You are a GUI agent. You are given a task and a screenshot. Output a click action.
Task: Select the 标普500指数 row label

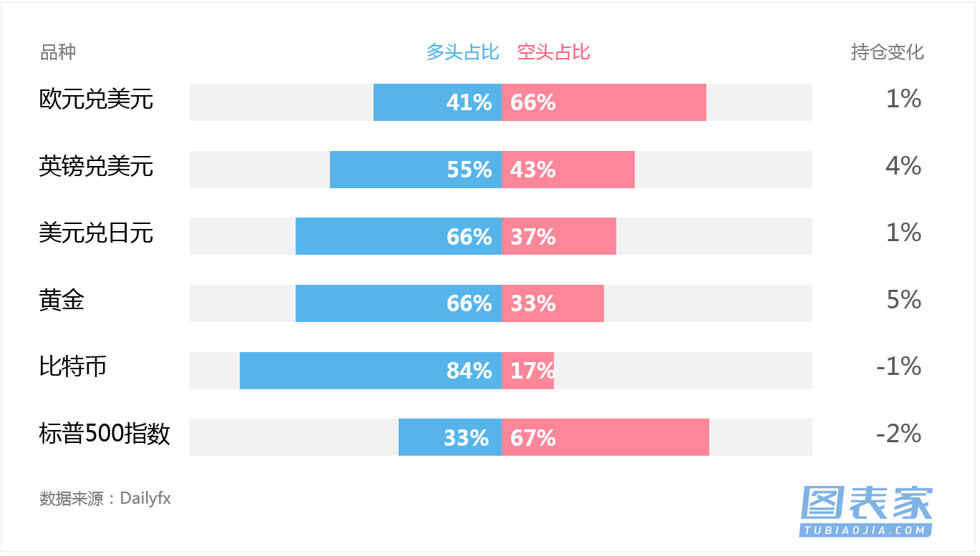105,434
